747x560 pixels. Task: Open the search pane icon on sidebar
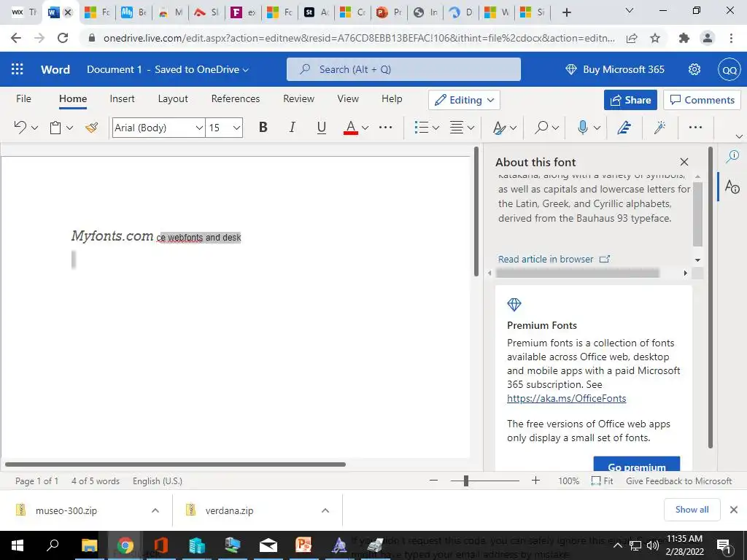click(732, 156)
